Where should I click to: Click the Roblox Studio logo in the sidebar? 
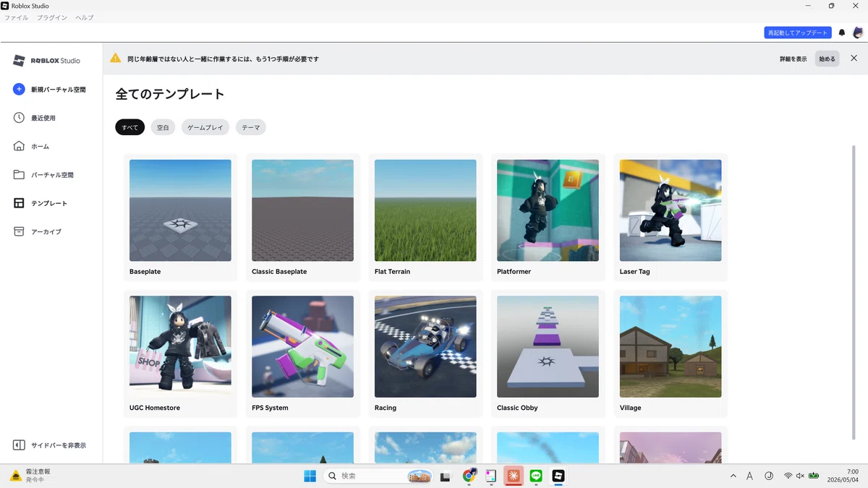[47, 61]
